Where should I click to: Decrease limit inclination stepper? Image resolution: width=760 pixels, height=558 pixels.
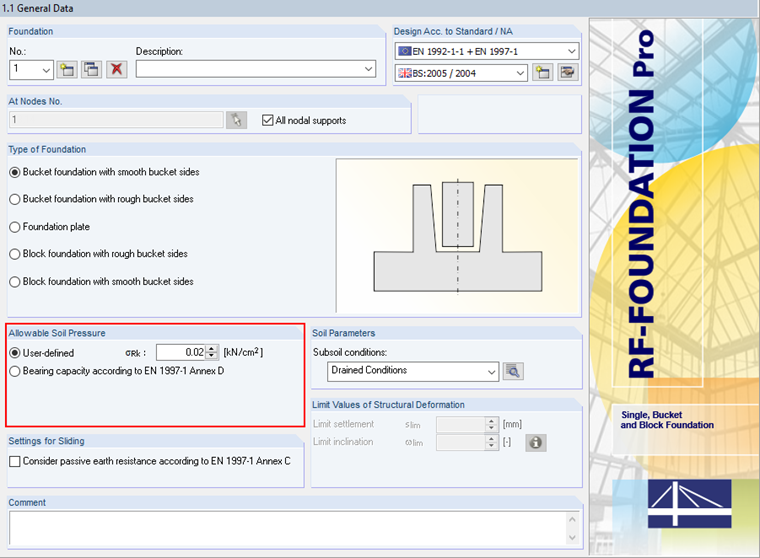491,446
